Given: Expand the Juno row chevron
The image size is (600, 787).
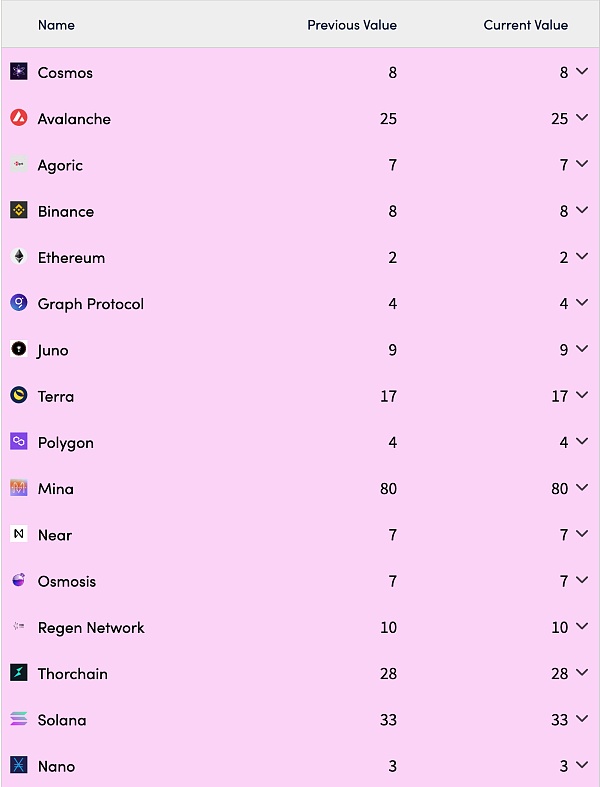Looking at the screenshot, I should pos(582,350).
